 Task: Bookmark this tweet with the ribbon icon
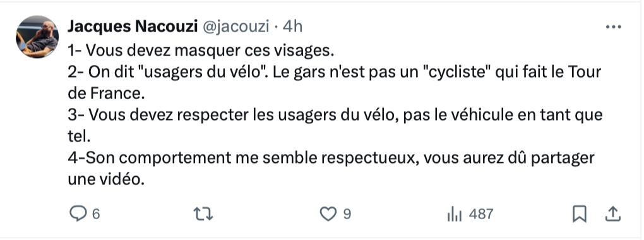pos(580,214)
